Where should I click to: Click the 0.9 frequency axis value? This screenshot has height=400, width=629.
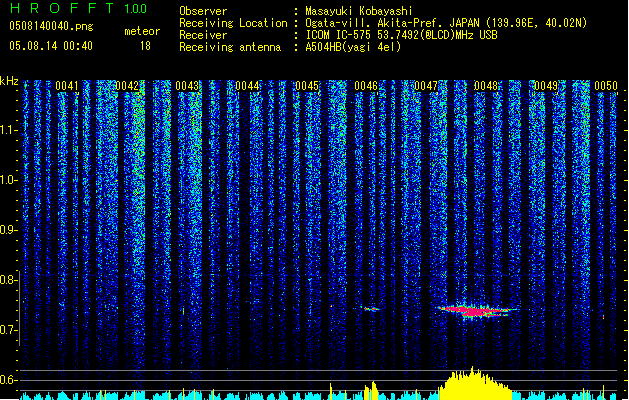pos(8,230)
